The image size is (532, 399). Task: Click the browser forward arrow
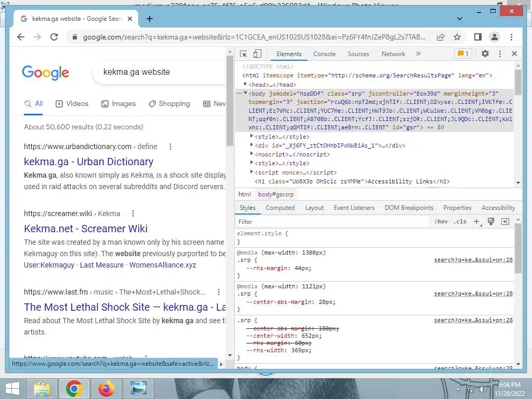click(x=37, y=37)
